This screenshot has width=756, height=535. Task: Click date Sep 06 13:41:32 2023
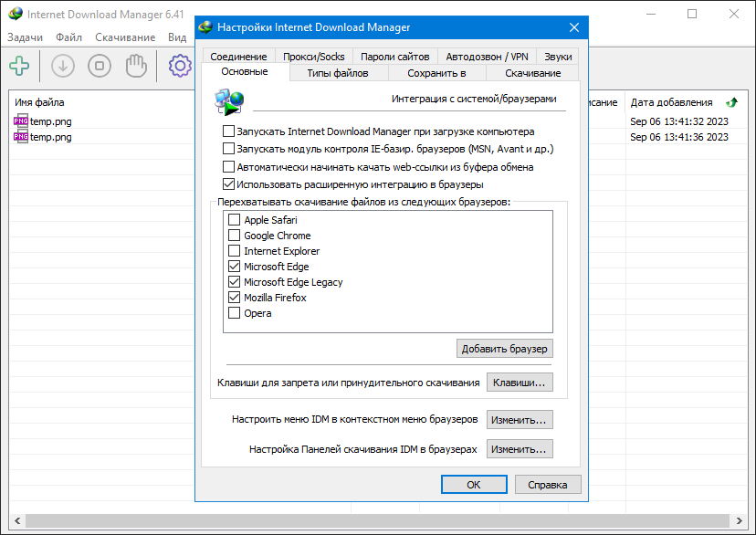679,121
